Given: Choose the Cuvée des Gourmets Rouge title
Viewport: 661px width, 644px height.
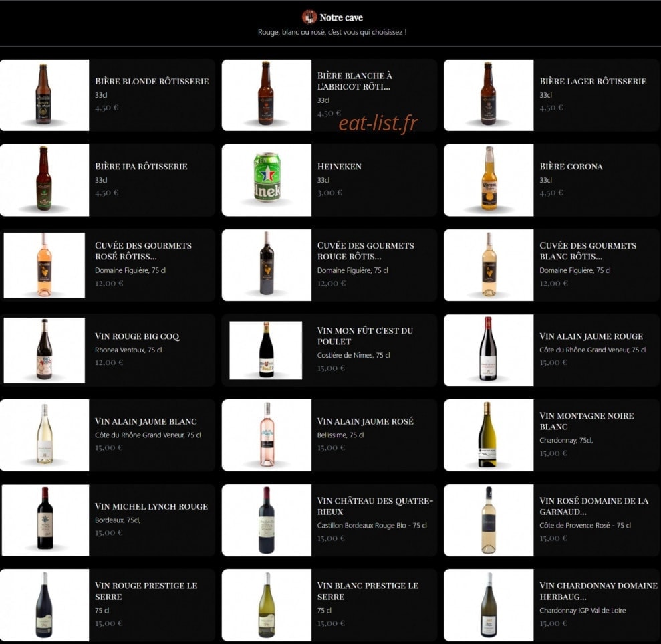Looking at the screenshot, I should pos(366,251).
